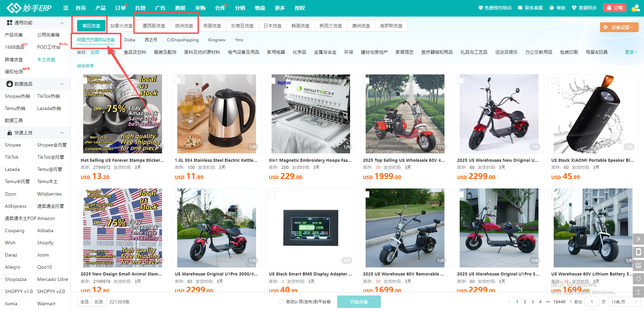644x310 pixels.
Task: Check the US Stock Smart BMS Display Adapter
Action: click(x=272, y=195)
